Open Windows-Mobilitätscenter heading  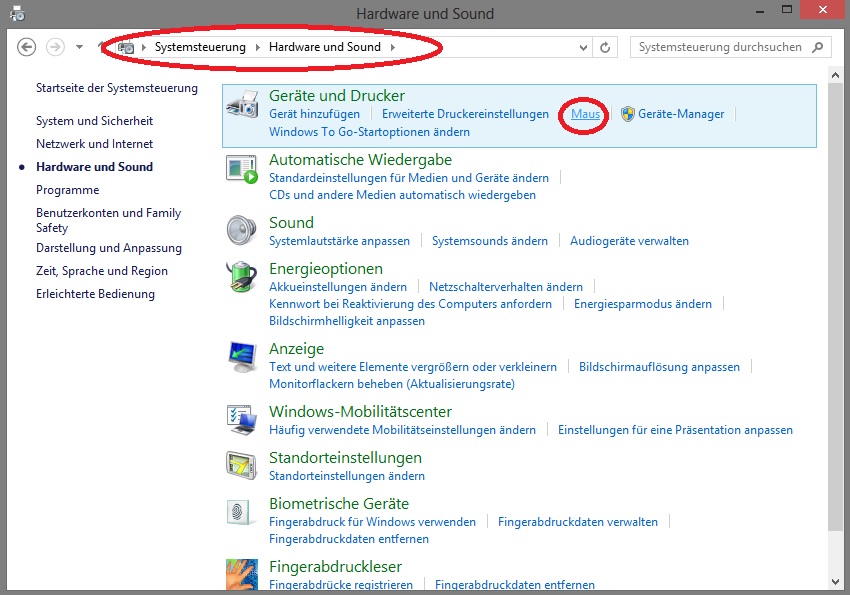(360, 412)
